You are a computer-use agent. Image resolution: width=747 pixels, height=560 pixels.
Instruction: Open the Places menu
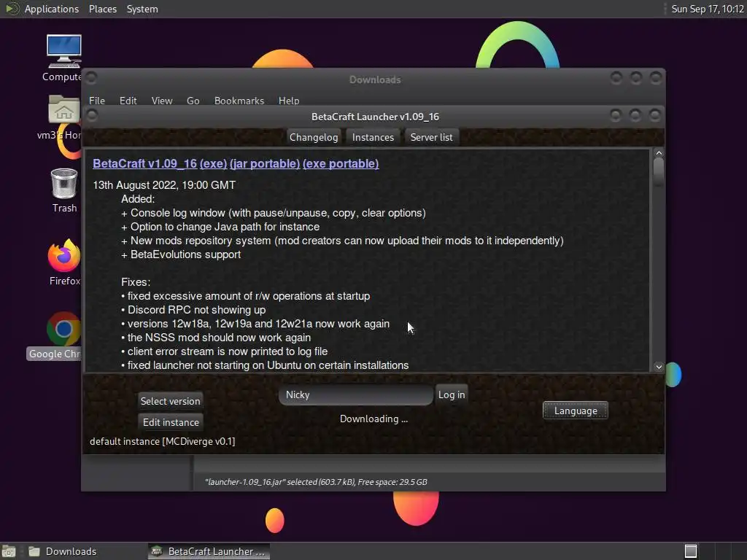point(102,9)
